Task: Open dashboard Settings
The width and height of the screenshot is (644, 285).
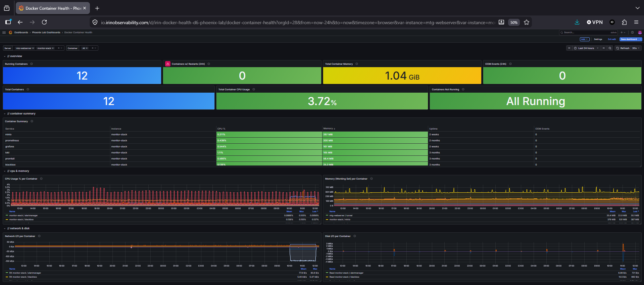Action: tap(598, 39)
